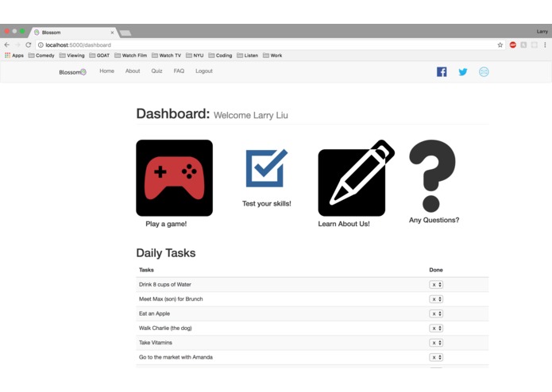
Task: Open the Apps grid in bookmarks bar
Action: (14, 56)
